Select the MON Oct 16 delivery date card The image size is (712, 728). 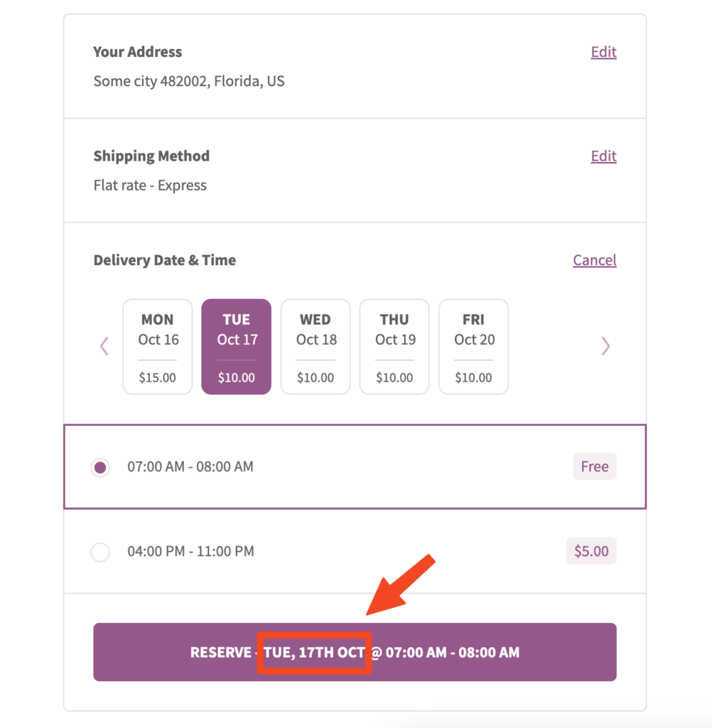coord(157,346)
